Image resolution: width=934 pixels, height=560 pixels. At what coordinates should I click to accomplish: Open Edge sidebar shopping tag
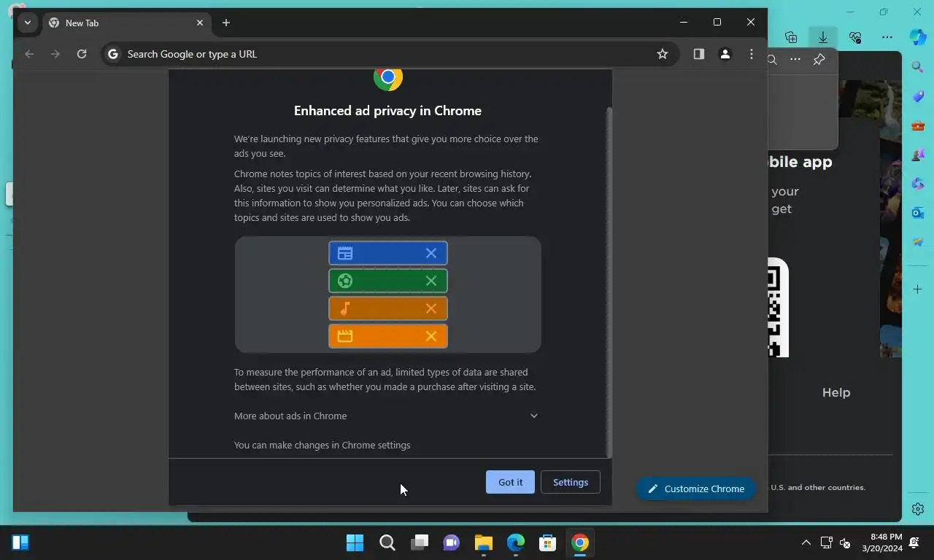[x=918, y=97]
